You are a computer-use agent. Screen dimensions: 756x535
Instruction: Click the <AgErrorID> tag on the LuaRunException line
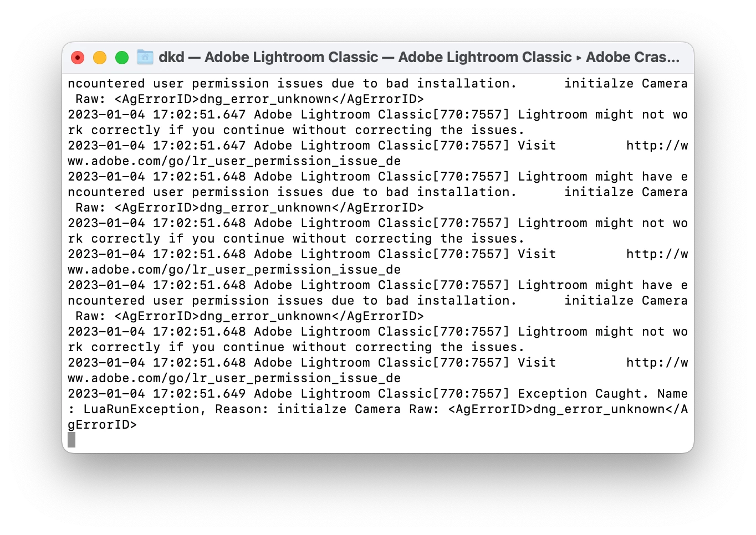[x=491, y=409]
